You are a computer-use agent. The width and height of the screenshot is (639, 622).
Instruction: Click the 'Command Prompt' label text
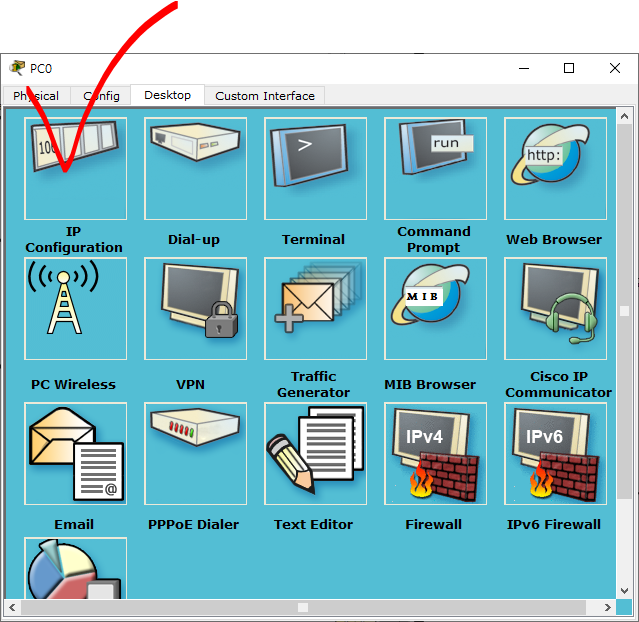click(x=434, y=239)
